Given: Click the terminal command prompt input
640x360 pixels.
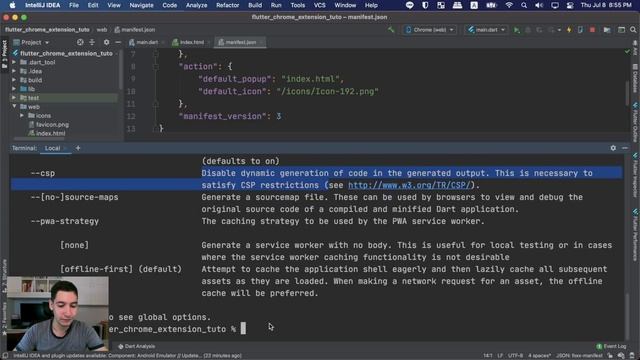Looking at the screenshot, I should pyautogui.click(x=243, y=329).
